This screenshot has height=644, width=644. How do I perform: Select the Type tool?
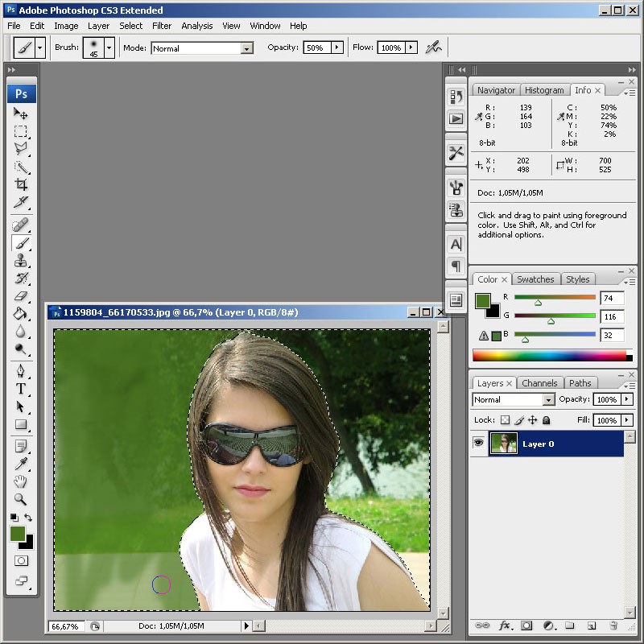pos(21,389)
